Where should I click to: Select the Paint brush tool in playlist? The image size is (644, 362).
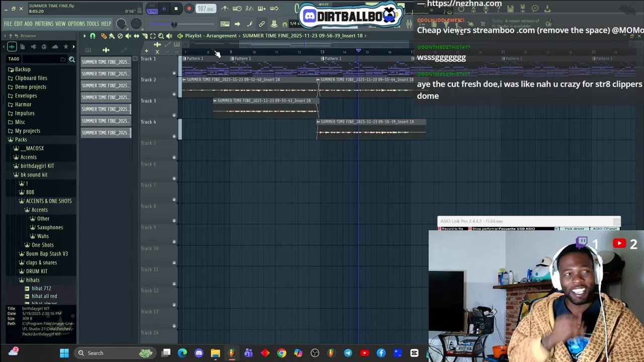[112, 36]
